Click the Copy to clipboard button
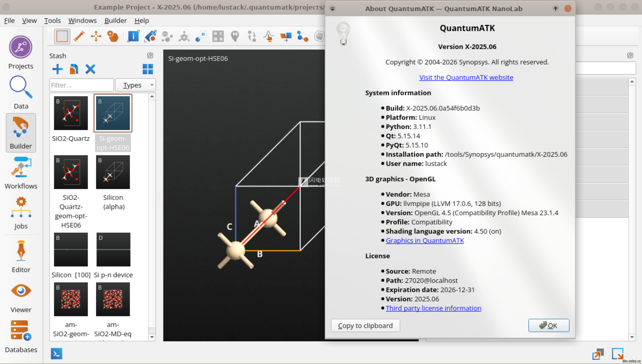Viewport: 642px width, 364px height. [x=365, y=325]
